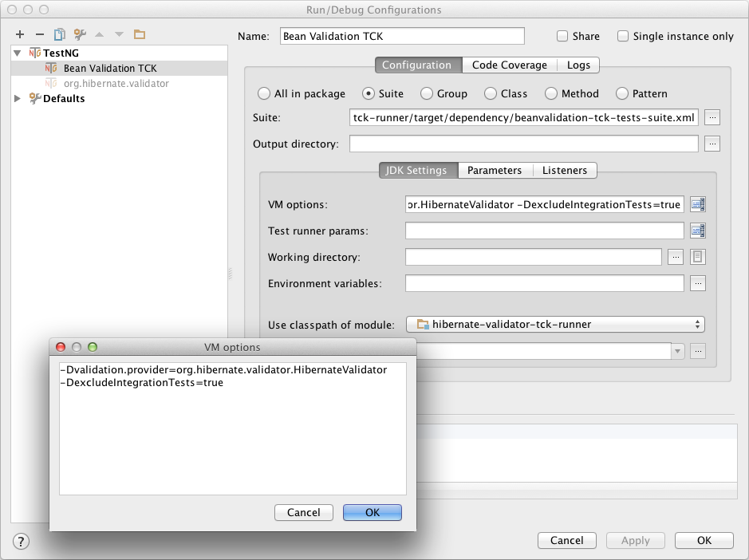Click OK in Run/Debug Configurations window
749x560 pixels.
(x=704, y=540)
